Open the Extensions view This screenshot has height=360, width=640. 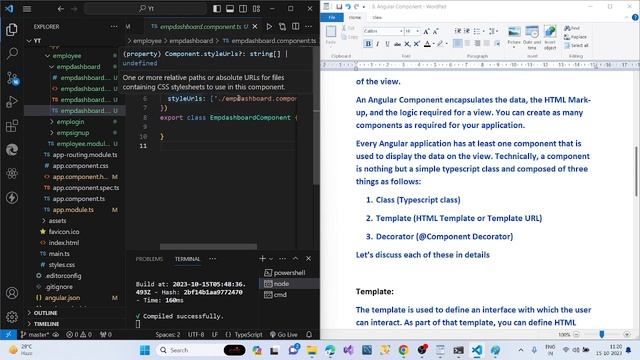12,126
